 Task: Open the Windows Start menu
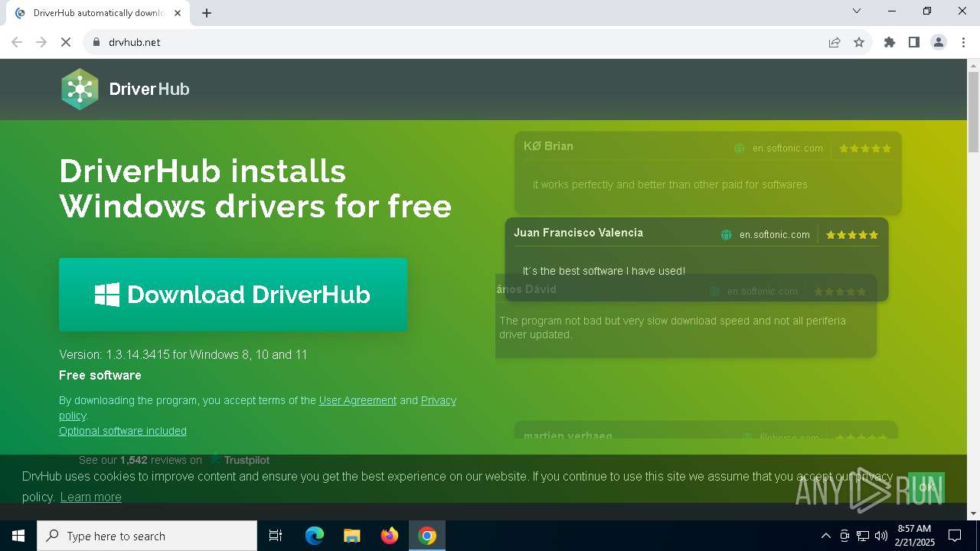coord(18,536)
